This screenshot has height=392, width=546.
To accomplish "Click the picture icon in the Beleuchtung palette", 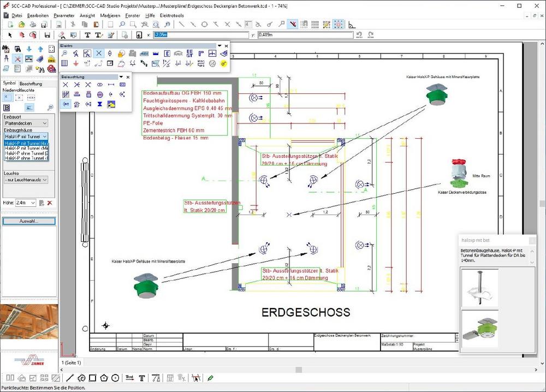I will tap(111, 104).
